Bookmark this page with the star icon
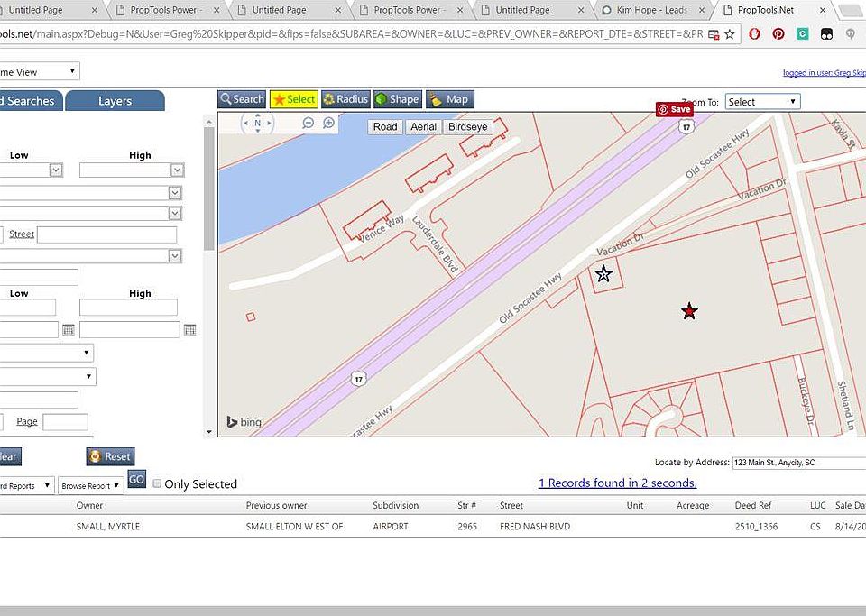 [x=730, y=34]
